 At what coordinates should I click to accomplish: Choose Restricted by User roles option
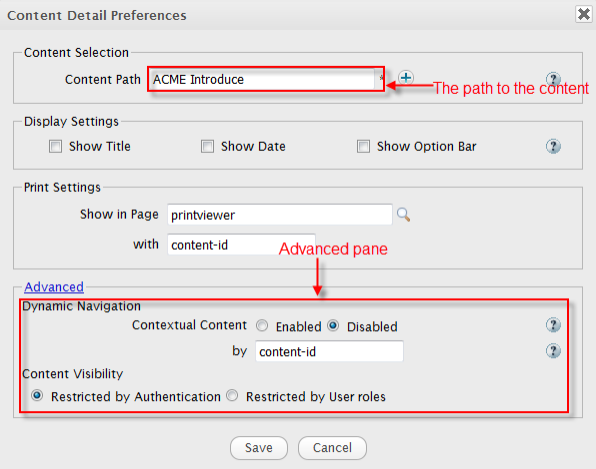pyautogui.click(x=232, y=396)
